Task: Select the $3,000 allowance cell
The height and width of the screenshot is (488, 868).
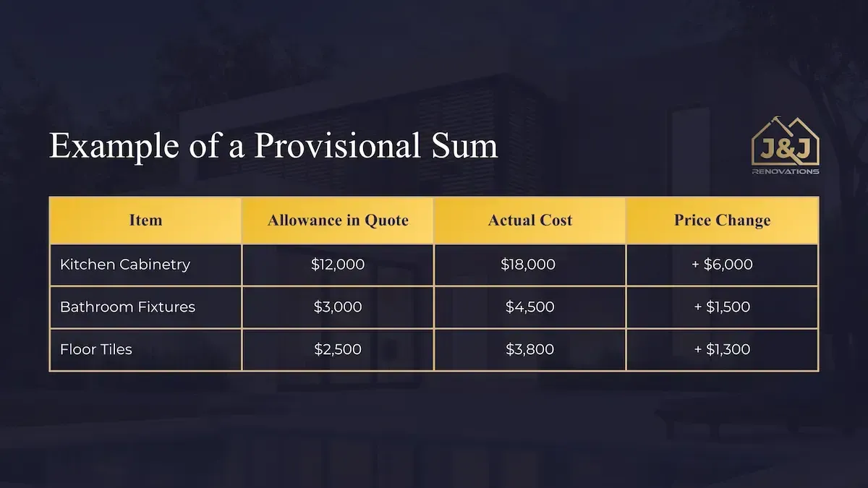Action: pos(338,307)
